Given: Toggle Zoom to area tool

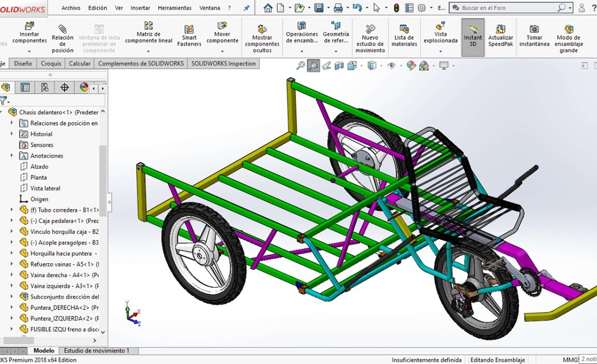Looking at the screenshot, I should 313,66.
